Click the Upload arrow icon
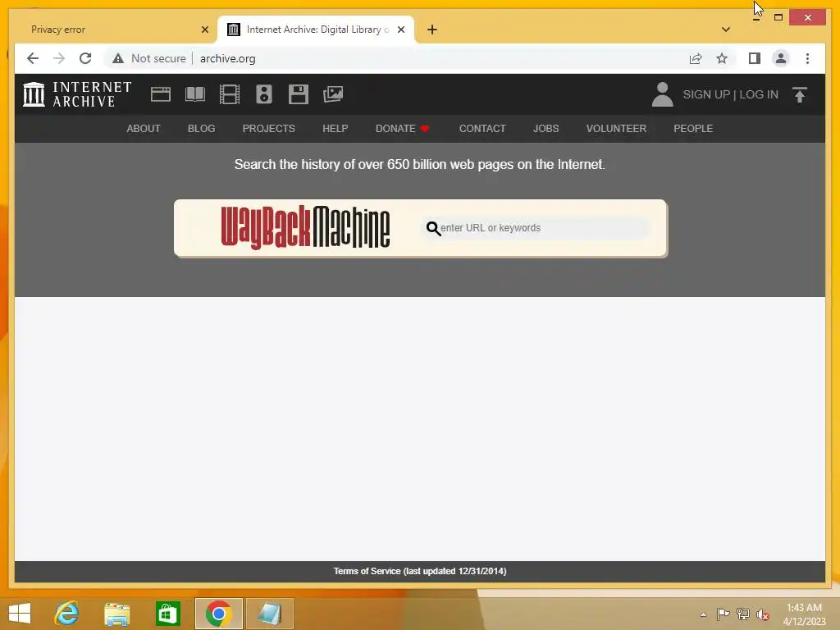Screen dimensions: 840x630 point(799,94)
